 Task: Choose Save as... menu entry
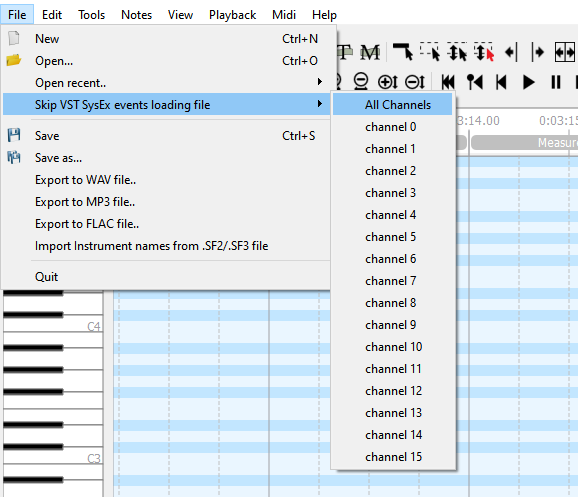click(166, 158)
